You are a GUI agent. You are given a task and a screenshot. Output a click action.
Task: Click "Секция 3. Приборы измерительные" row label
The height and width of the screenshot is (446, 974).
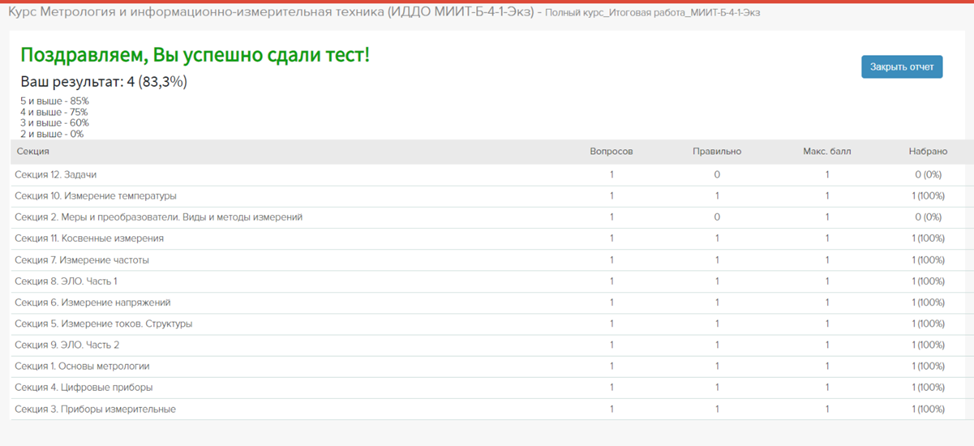95,409
